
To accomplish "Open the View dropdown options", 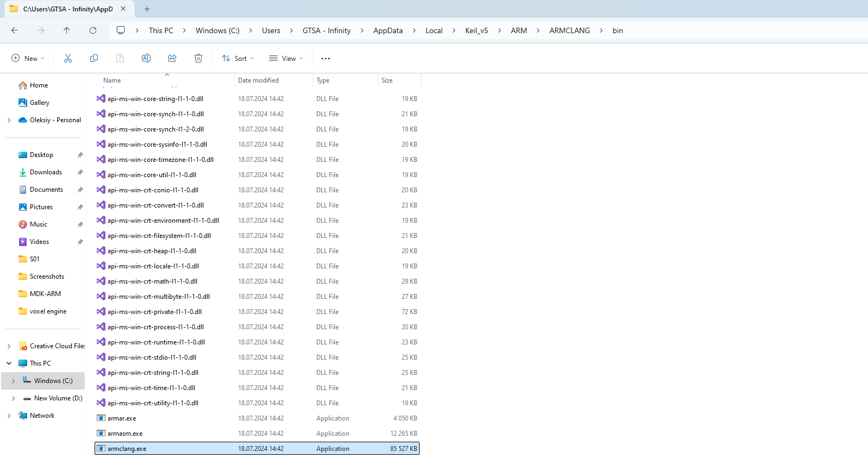I will [286, 58].
